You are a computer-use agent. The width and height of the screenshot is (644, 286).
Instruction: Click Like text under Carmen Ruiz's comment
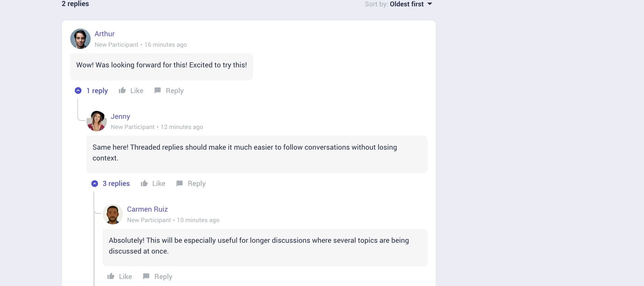(x=126, y=276)
